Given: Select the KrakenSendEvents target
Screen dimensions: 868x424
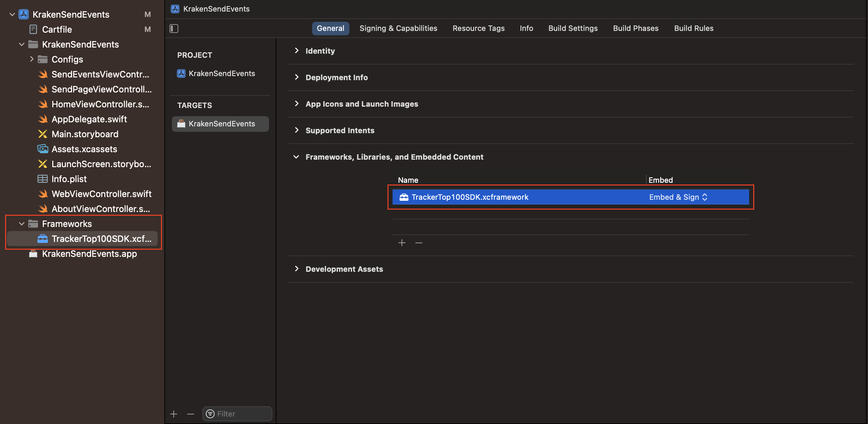Looking at the screenshot, I should 221,124.
